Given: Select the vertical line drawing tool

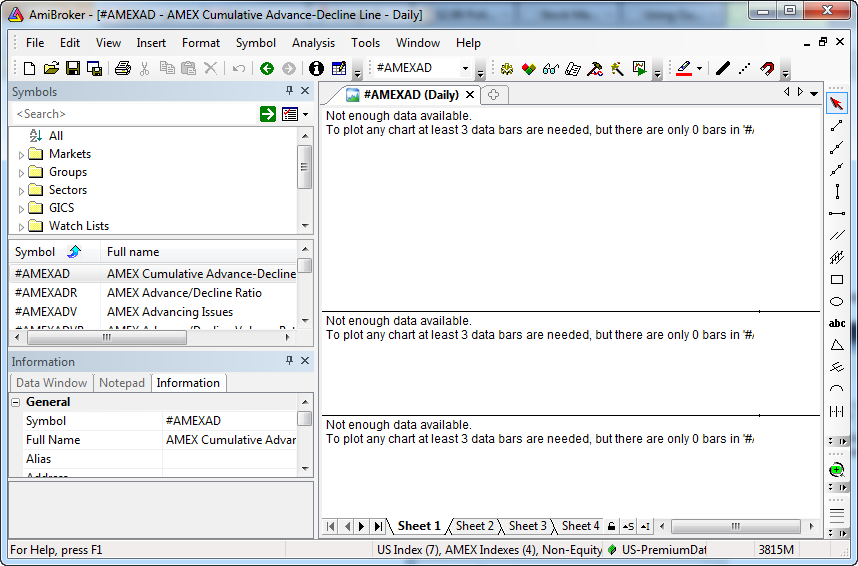Looking at the screenshot, I should point(837,192).
